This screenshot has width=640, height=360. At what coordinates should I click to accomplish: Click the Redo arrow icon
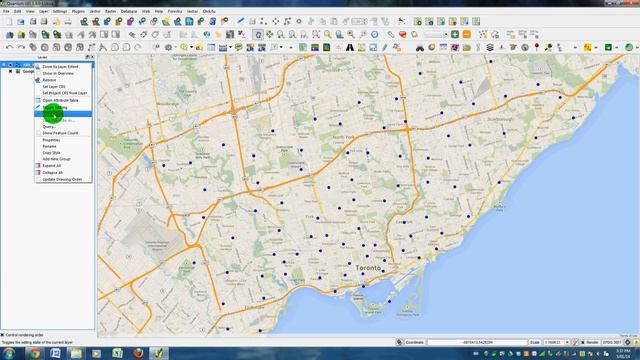point(21,48)
